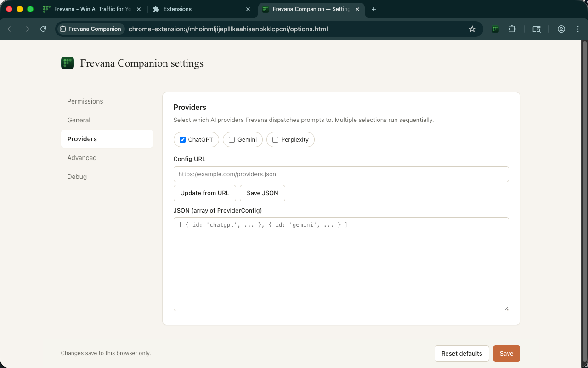588x368 pixels.
Task: Click the Reset defaults button
Action: point(462,353)
